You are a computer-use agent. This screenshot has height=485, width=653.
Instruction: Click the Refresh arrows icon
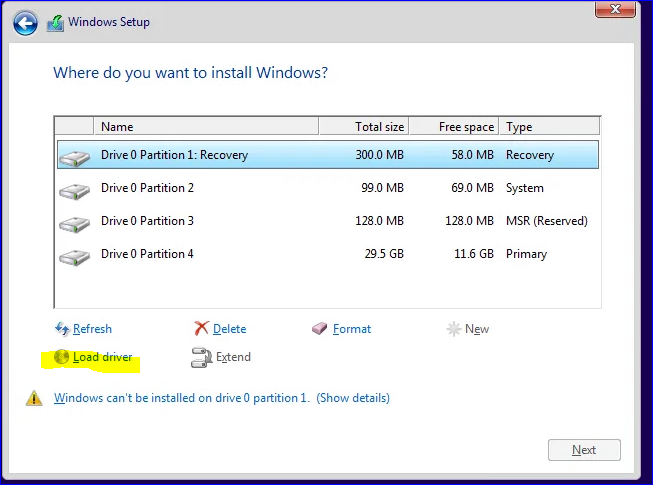coord(62,329)
